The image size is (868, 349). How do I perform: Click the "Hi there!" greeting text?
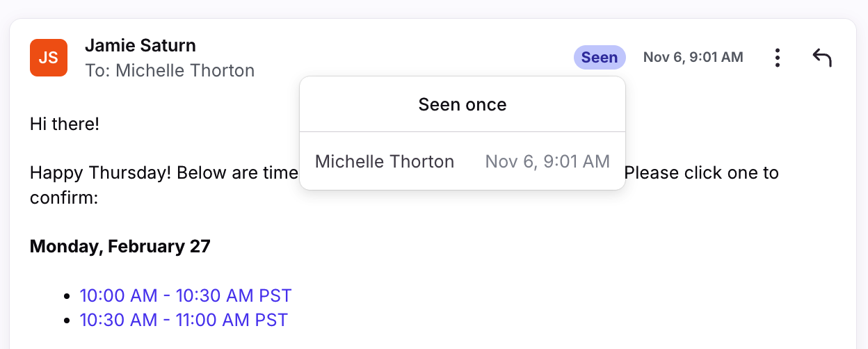(x=65, y=125)
